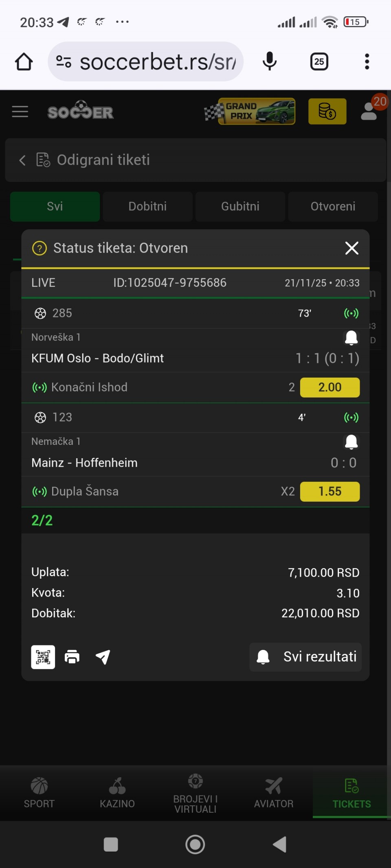Show the ticket QR code

click(43, 657)
